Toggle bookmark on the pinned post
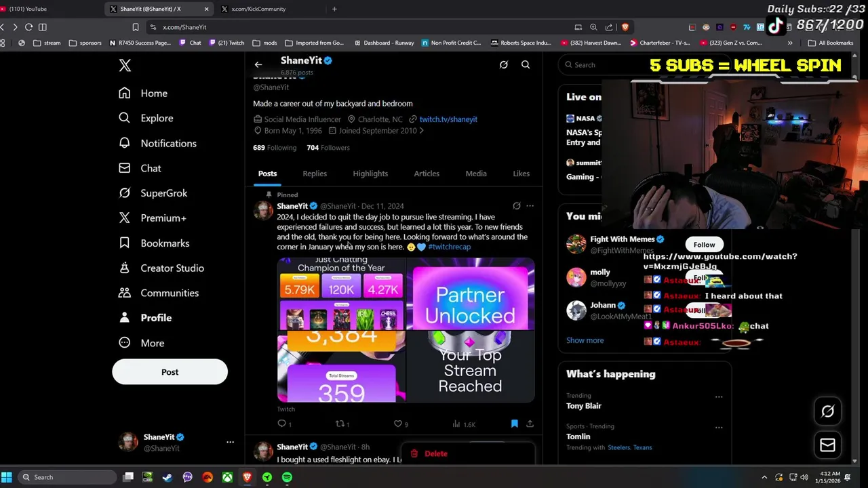 tap(514, 424)
